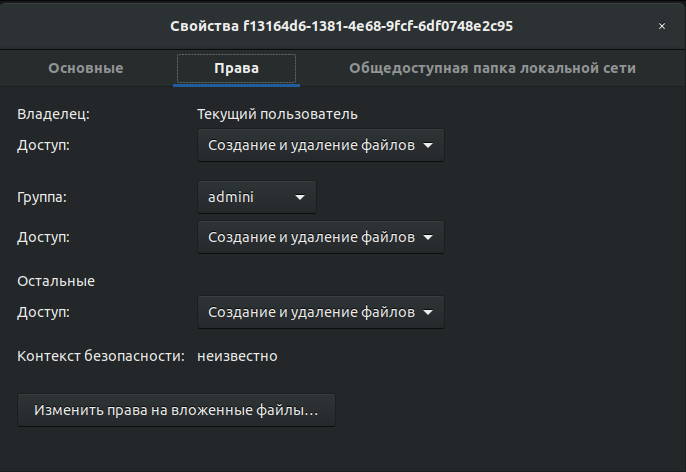Open the Общедоступная папка локальной сети tab
The height and width of the screenshot is (472, 686).
pos(492,68)
